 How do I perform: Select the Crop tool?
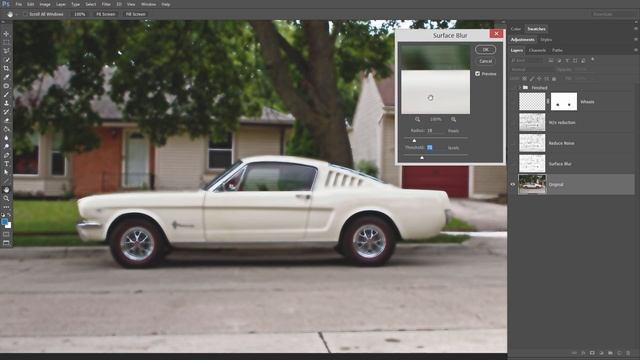pyautogui.click(x=6, y=68)
